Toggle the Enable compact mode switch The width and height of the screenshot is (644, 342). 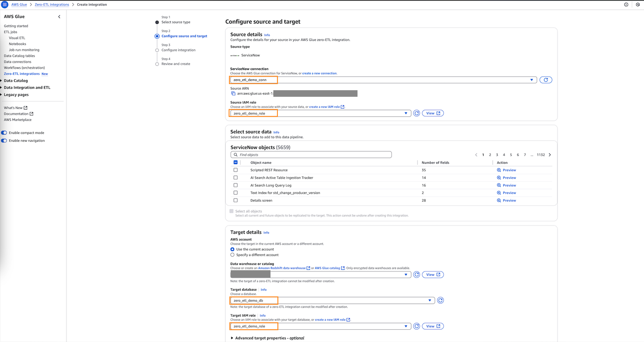coord(4,133)
